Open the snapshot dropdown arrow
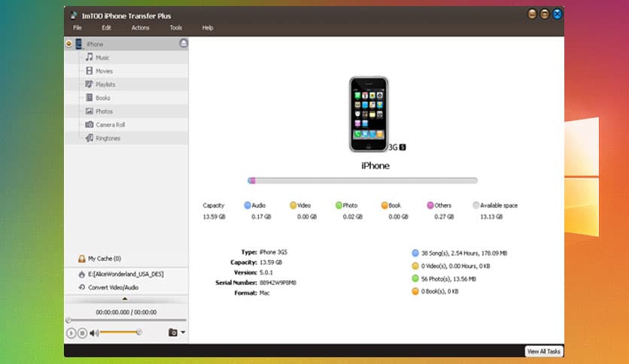This screenshot has height=364, width=629. (x=183, y=332)
